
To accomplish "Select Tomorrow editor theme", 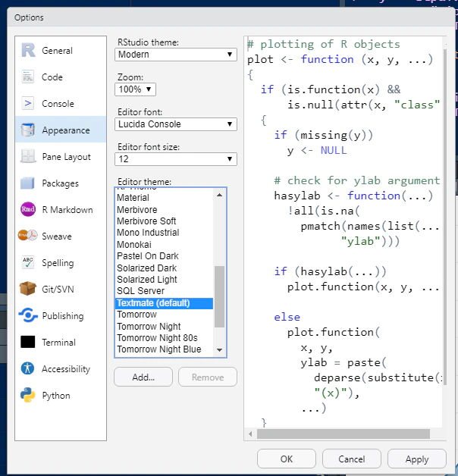I will [165, 315].
